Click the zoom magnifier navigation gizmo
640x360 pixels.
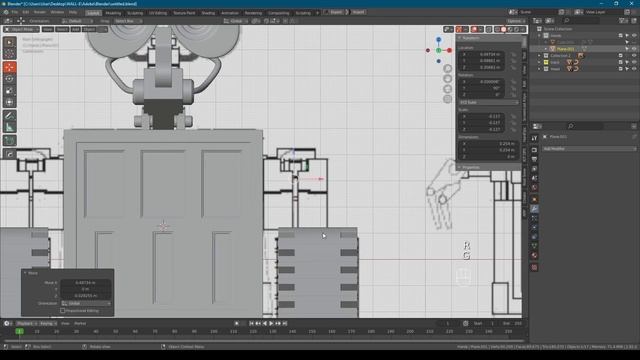coord(448,69)
